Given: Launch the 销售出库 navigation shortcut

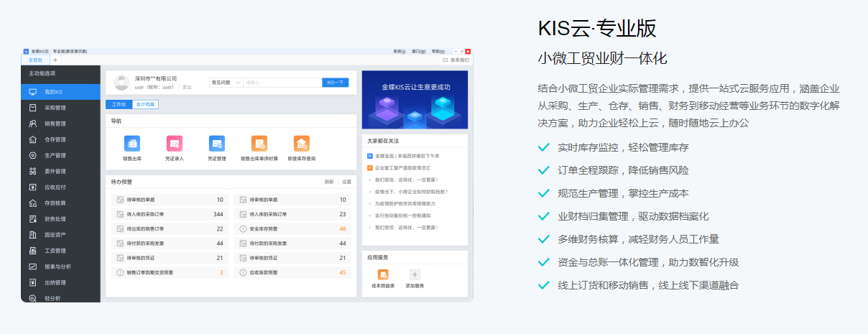Looking at the screenshot, I should click(x=132, y=147).
